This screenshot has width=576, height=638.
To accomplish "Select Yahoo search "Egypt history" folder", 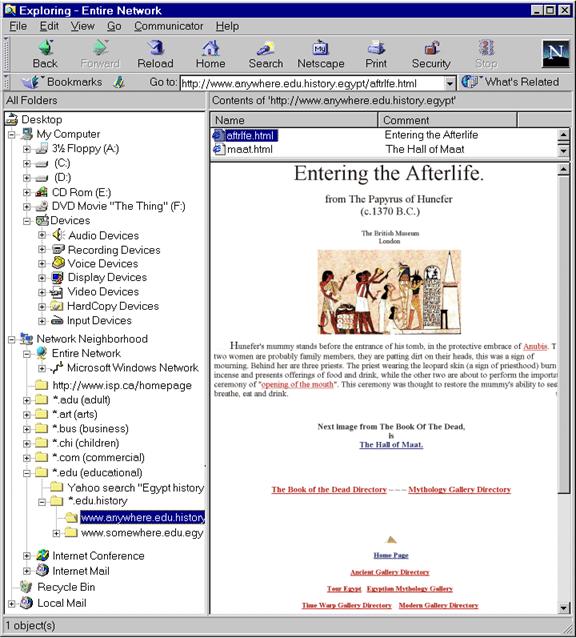I will click(x=127, y=487).
